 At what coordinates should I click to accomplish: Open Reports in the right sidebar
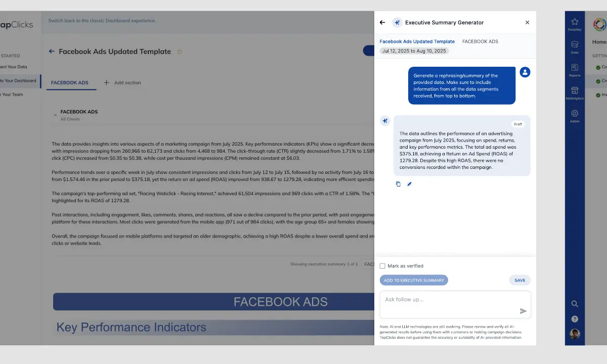pyautogui.click(x=575, y=70)
